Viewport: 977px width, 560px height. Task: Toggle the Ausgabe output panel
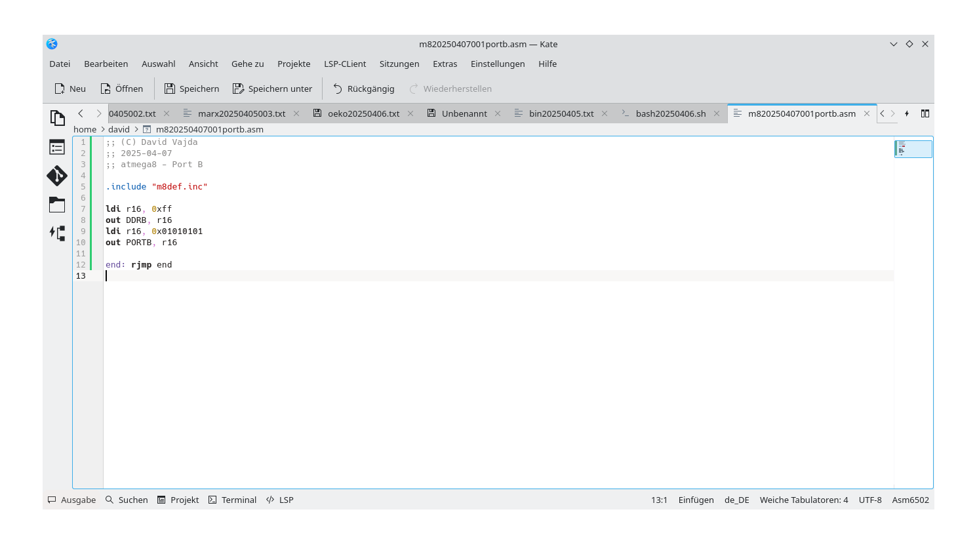(71, 500)
